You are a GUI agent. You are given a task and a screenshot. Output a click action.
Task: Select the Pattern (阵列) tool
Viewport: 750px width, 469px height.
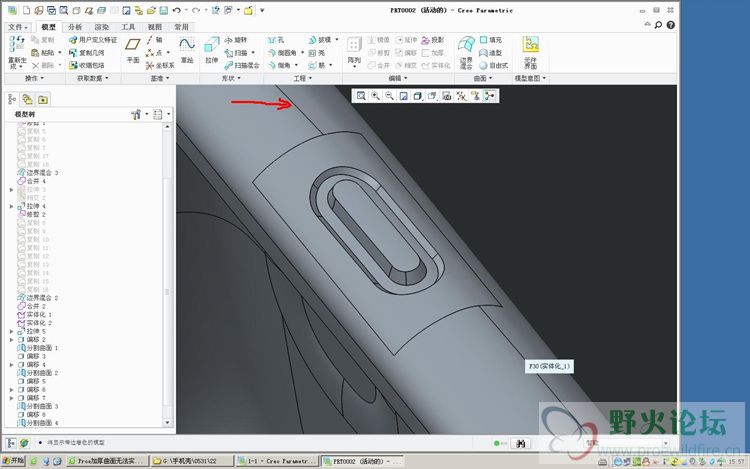tap(354, 51)
